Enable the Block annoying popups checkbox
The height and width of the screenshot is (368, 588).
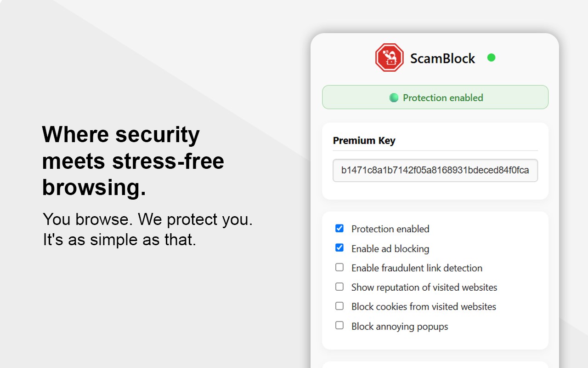pyautogui.click(x=339, y=325)
